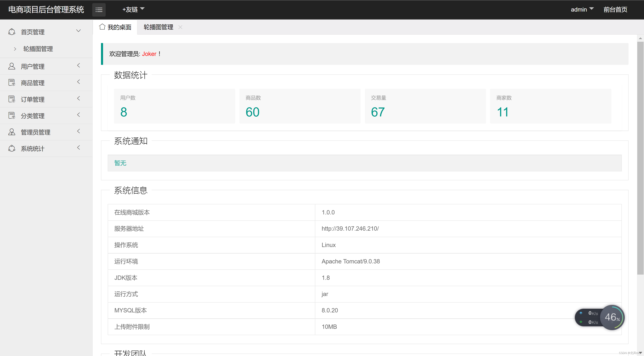Screen dimensions: 644x356
Task: Expand the 管理员管理 menu chevron
Action: pyautogui.click(x=78, y=131)
